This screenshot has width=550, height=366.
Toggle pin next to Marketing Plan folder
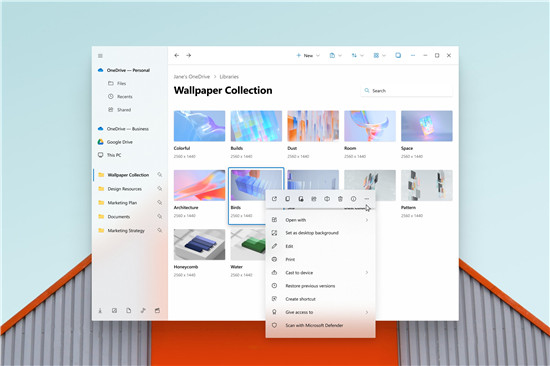click(160, 202)
